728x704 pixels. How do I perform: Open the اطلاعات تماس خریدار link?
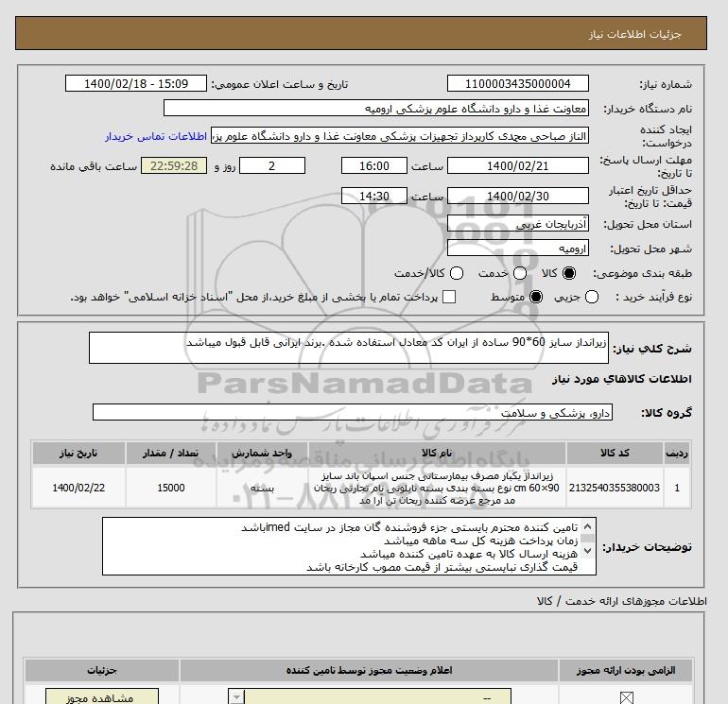tap(156, 136)
